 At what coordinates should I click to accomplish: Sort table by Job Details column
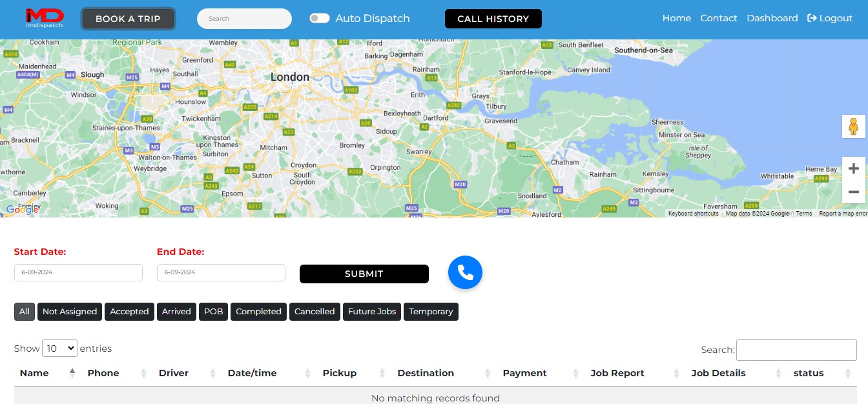click(737, 373)
